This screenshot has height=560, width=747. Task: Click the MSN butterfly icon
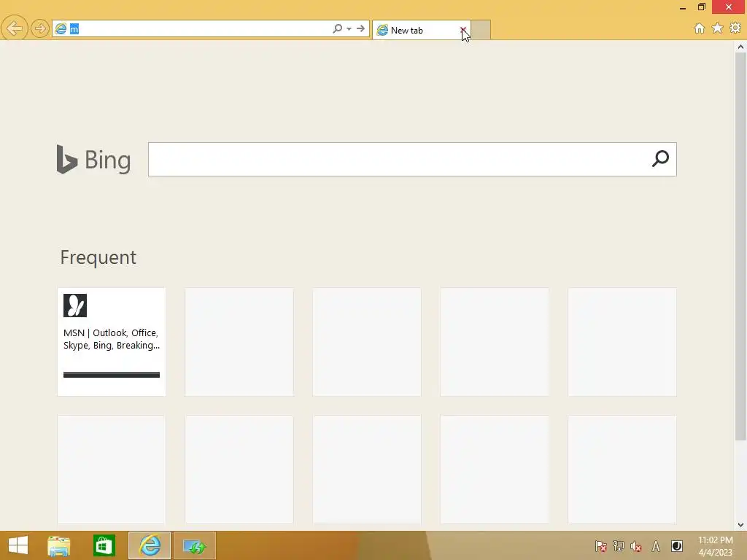[75, 306]
